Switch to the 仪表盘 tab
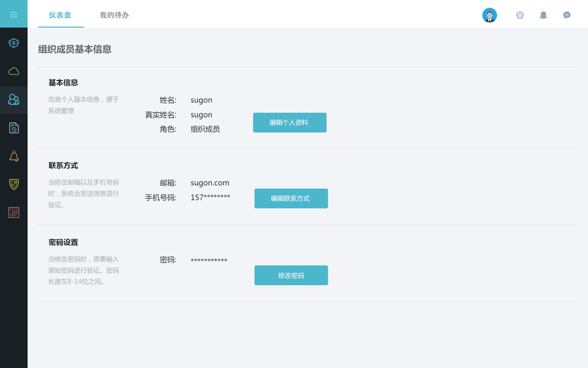The image size is (588, 368). 60,15
